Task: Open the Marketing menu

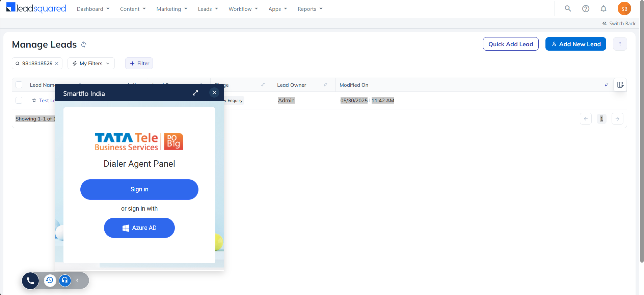Action: pos(172,9)
